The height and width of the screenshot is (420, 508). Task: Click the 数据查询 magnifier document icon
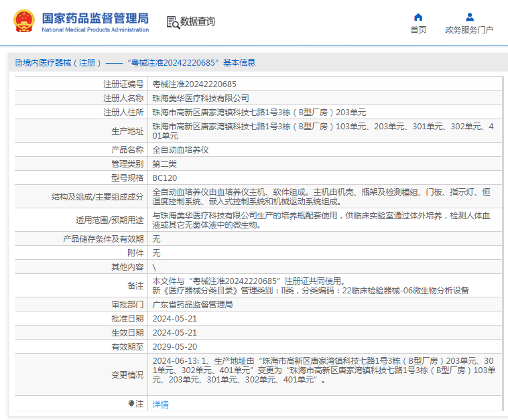pos(172,22)
